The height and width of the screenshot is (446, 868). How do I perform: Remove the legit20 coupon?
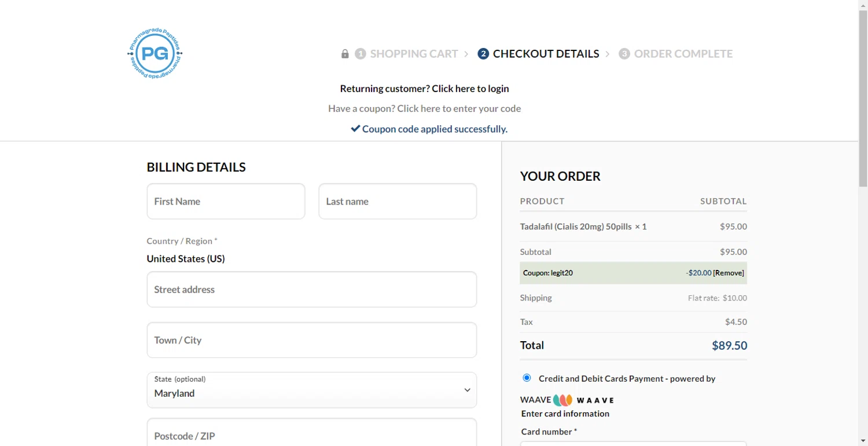(729, 273)
